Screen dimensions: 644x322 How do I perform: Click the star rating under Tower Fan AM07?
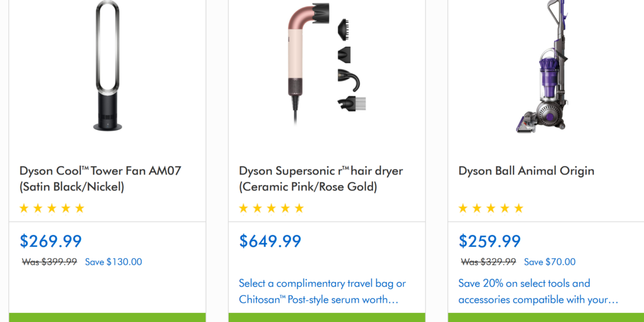(x=52, y=208)
